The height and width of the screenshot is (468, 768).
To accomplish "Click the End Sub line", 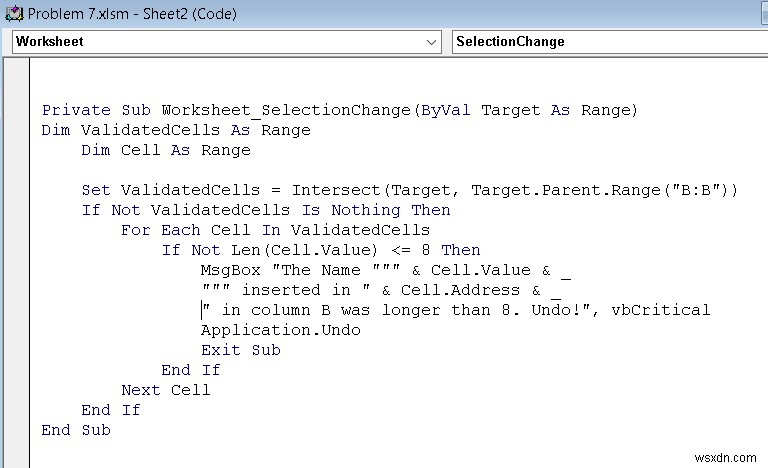I will pos(76,430).
